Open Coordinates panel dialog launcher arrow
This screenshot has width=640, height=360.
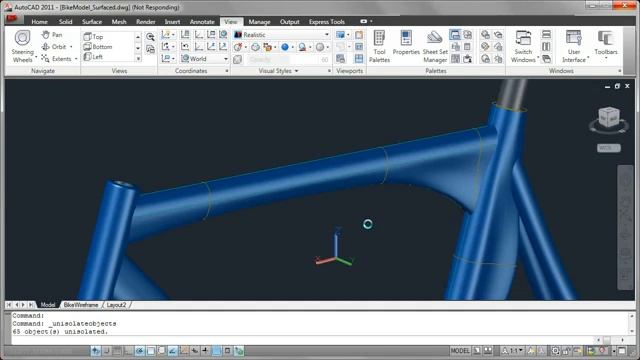227,71
